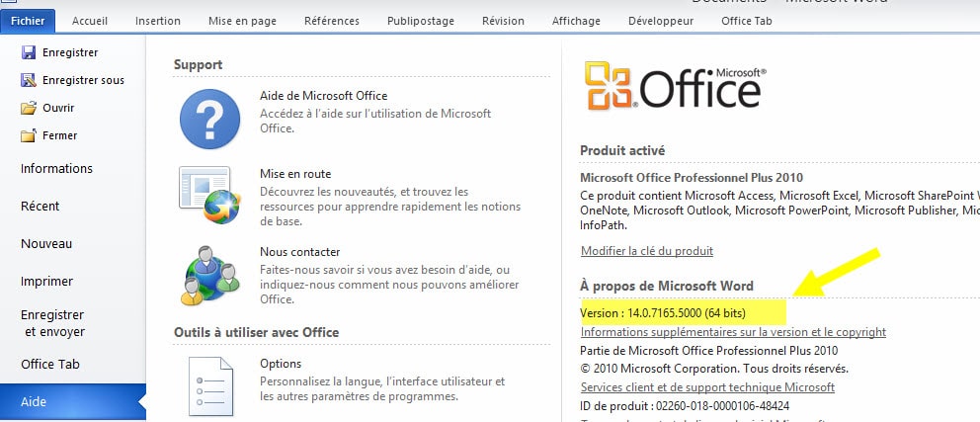Select the Mise en page tab
Screen dimensions: 980x422
pos(244,20)
